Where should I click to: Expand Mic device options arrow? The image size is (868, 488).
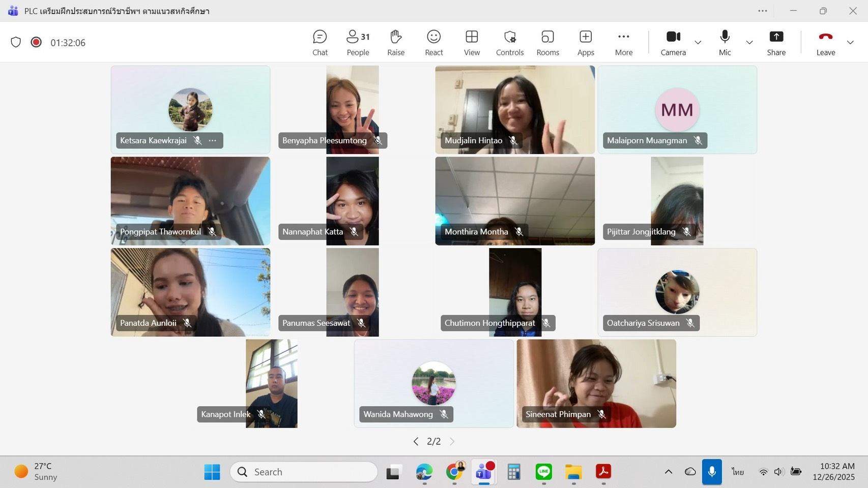coord(749,43)
